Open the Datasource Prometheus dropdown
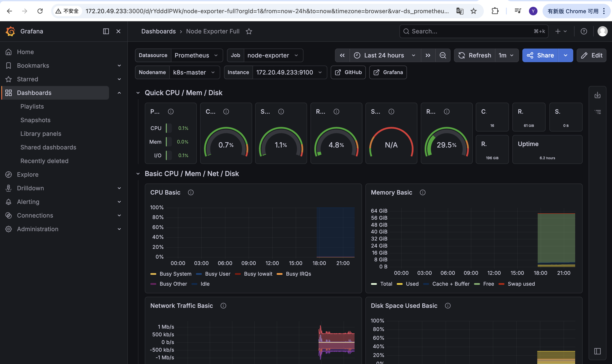The height and width of the screenshot is (364, 612). coord(197,55)
